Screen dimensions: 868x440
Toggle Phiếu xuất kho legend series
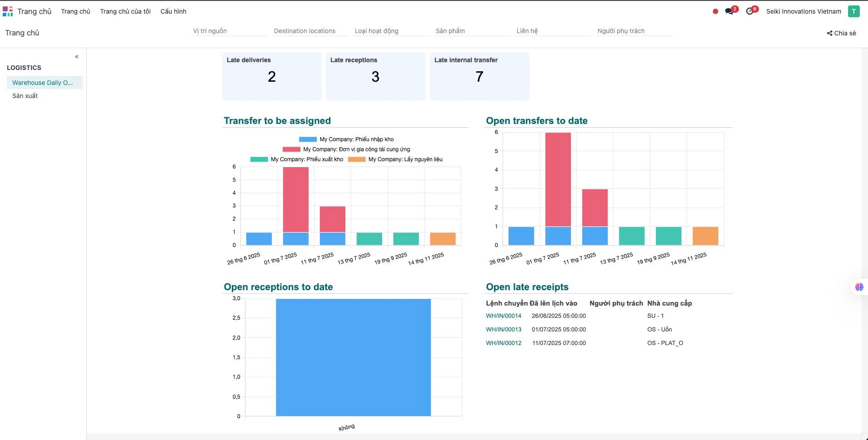[259, 159]
